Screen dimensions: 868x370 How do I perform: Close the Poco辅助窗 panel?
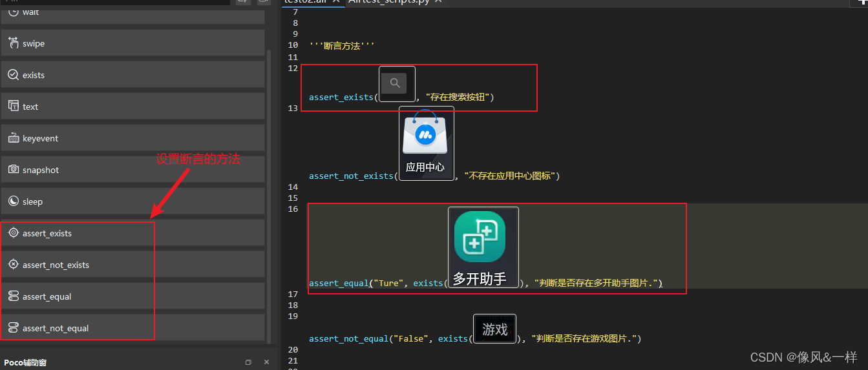266,362
